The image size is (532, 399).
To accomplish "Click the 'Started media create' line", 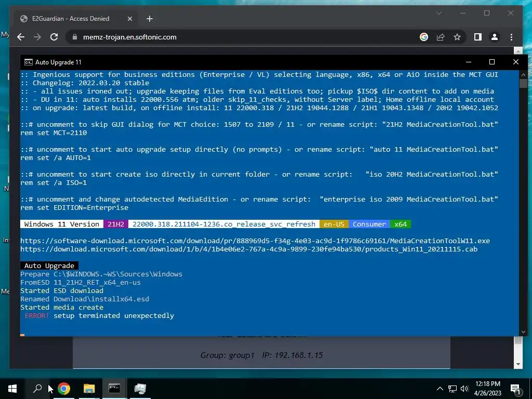I will pos(62,308).
